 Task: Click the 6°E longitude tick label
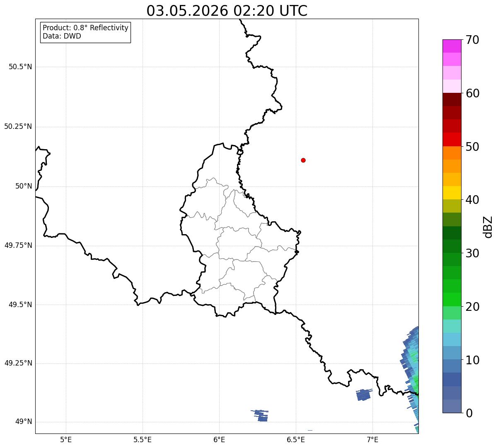click(x=219, y=439)
